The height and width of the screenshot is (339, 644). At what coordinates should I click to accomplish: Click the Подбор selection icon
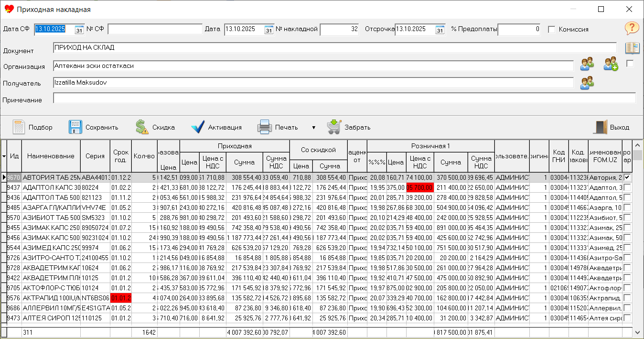click(19, 127)
